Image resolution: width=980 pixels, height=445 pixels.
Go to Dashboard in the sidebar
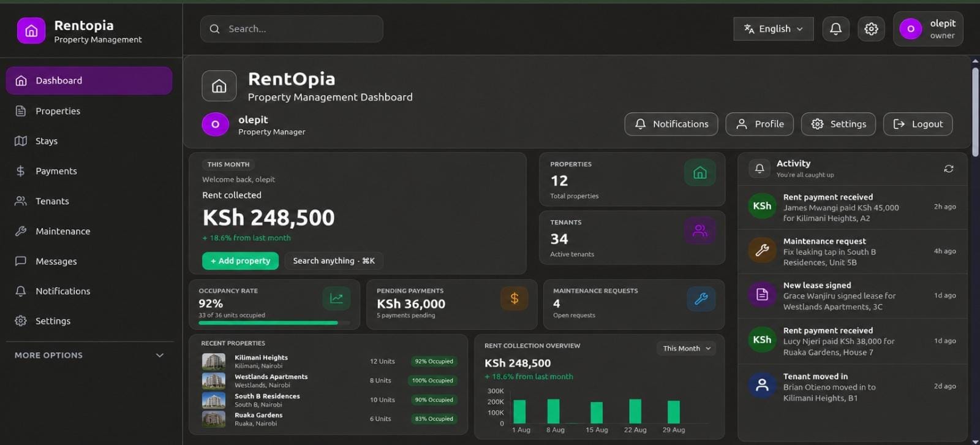pyautogui.click(x=89, y=81)
